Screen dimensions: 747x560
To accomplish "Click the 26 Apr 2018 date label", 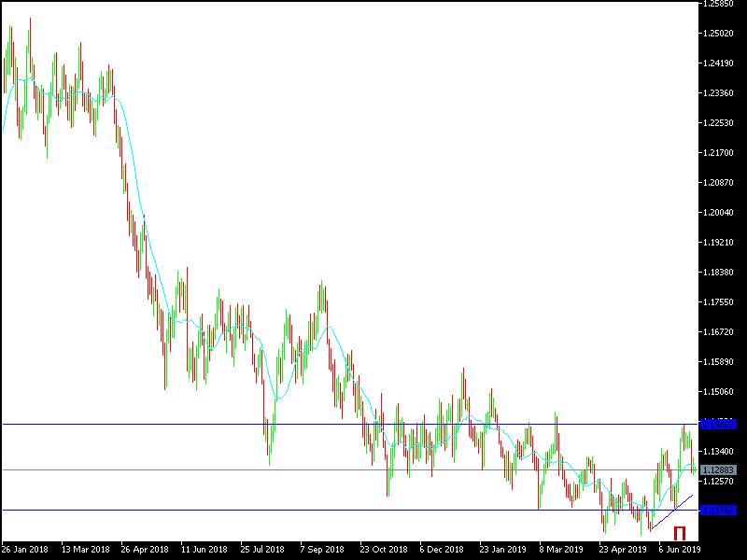I will pyautogui.click(x=145, y=550).
